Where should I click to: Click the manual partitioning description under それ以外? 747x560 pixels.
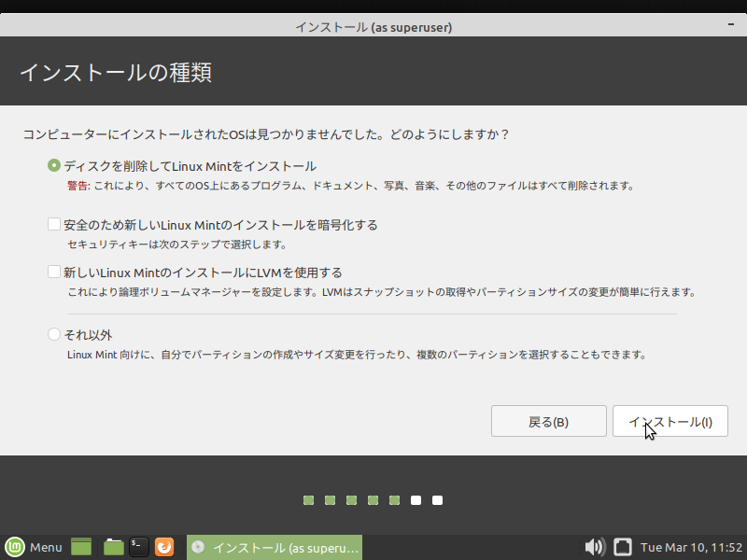click(357, 355)
